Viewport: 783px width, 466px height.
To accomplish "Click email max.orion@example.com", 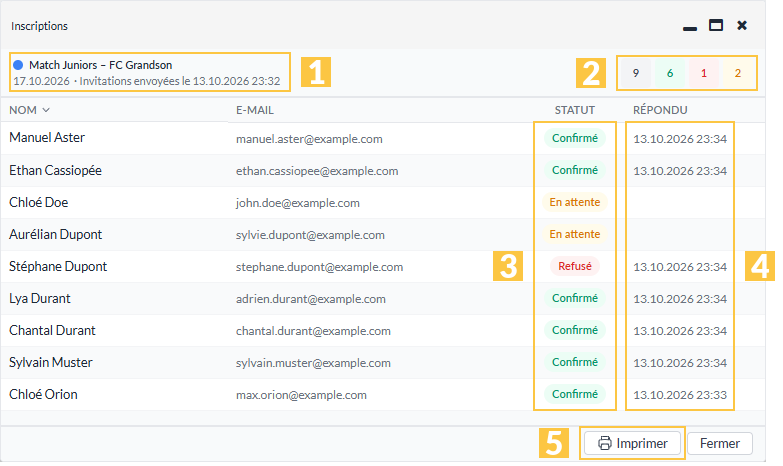I will (301, 395).
